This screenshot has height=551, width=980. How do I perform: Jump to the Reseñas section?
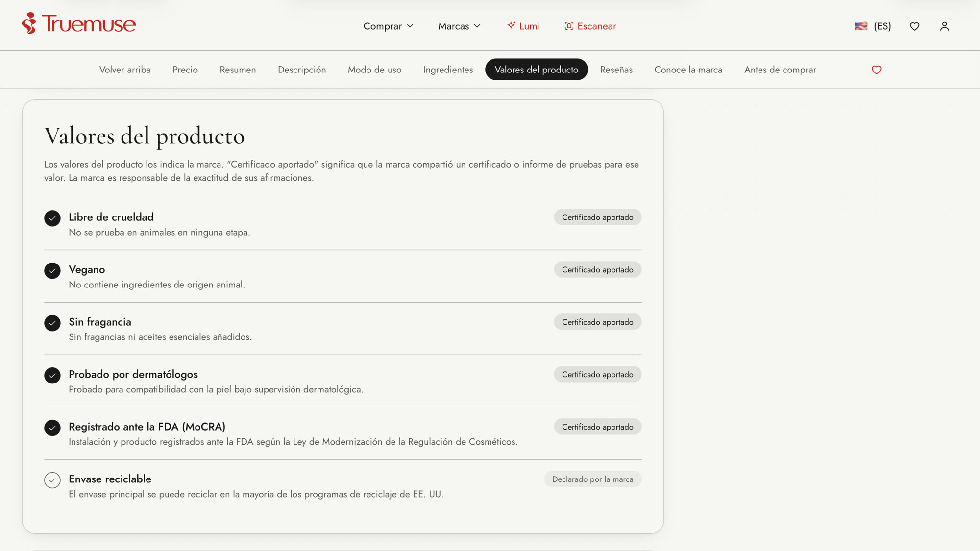[616, 70]
